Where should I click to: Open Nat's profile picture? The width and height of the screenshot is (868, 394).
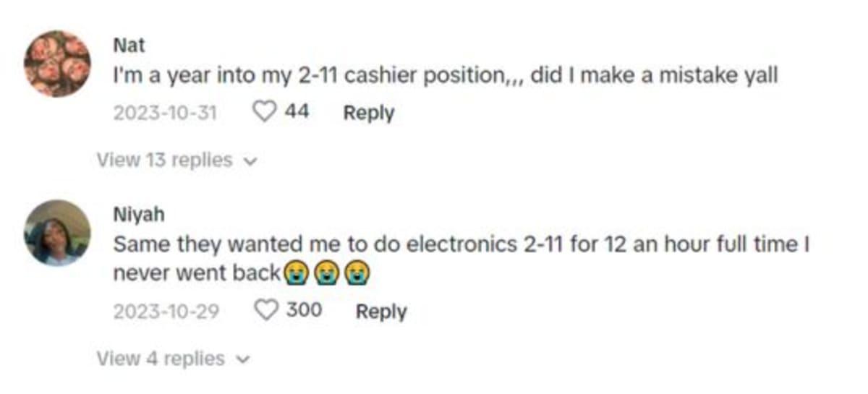tap(57, 64)
